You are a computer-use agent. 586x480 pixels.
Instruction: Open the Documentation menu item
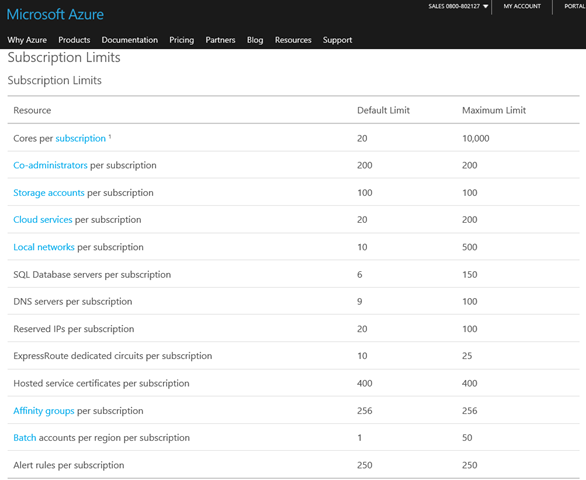(x=130, y=40)
